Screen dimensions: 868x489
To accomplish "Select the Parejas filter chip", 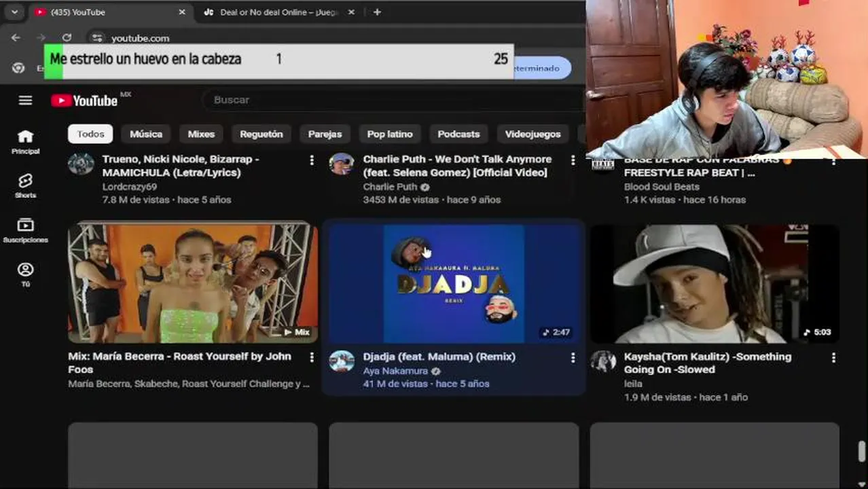I will point(325,134).
